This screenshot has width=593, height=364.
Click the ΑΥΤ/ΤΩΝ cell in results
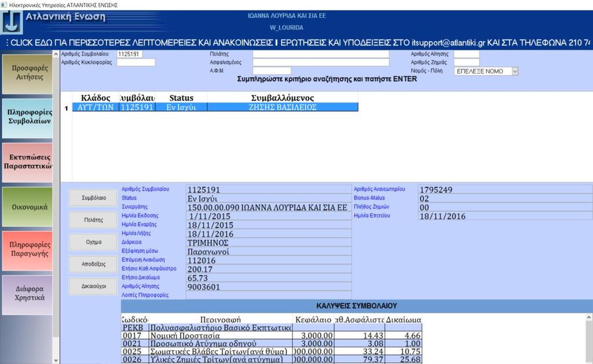(x=96, y=107)
